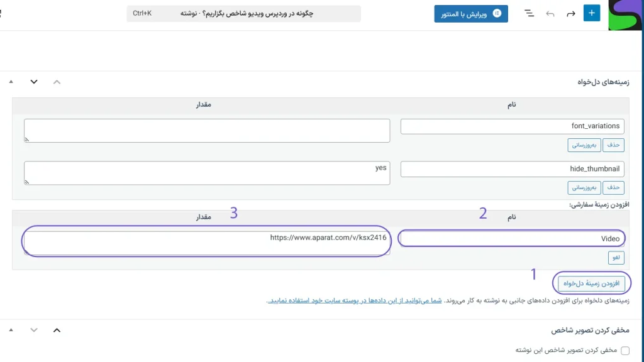Click the Edit with Elementor button
This screenshot has width=644, height=362.
(471, 14)
